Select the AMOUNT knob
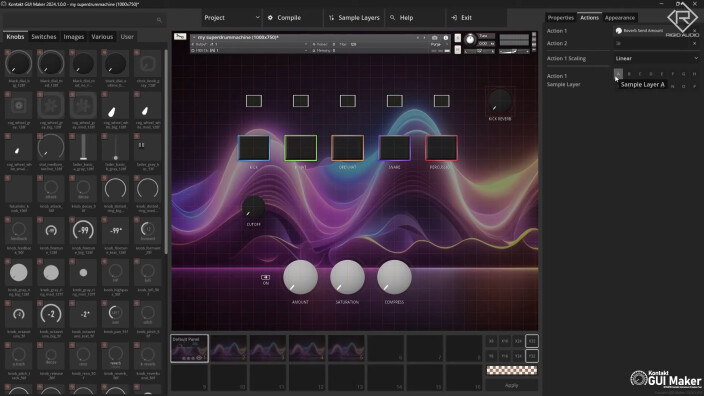The width and height of the screenshot is (704, 396). pos(300,277)
